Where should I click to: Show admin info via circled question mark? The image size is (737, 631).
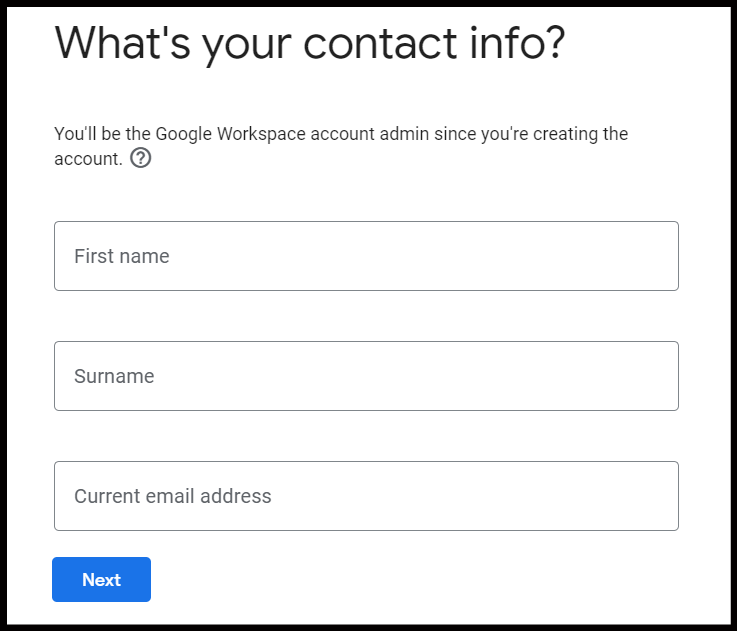click(141, 158)
